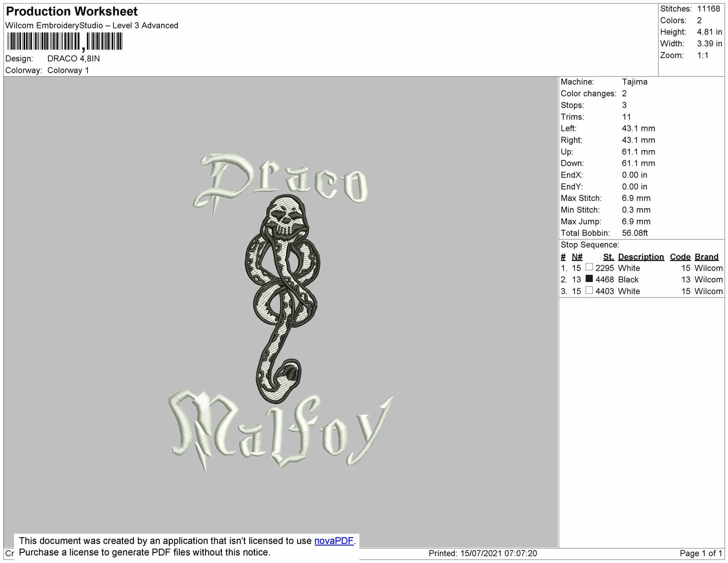Click the barcode under the worksheet title
This screenshot has height=563, width=728.
point(64,42)
